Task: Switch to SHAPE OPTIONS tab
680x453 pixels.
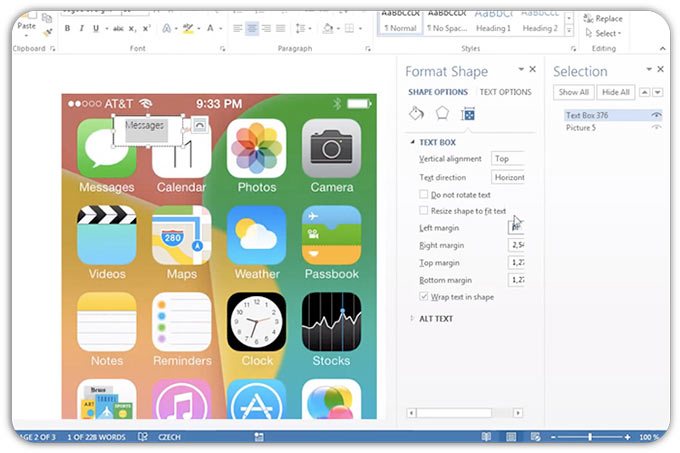Action: [x=438, y=92]
